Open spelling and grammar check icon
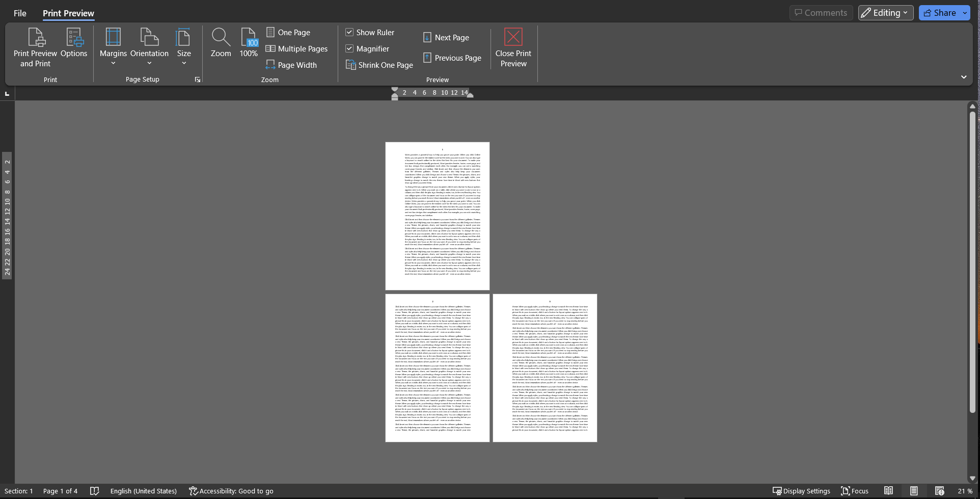 [94, 491]
